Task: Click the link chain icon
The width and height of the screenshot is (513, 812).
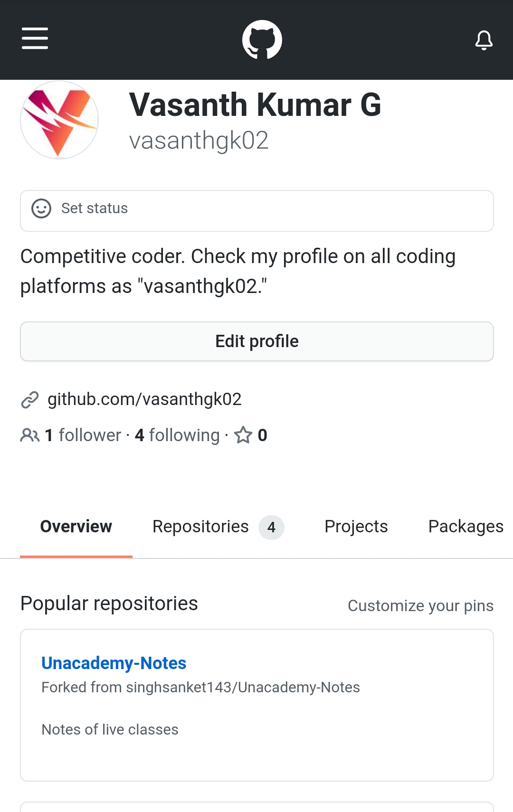Action: coord(30,400)
